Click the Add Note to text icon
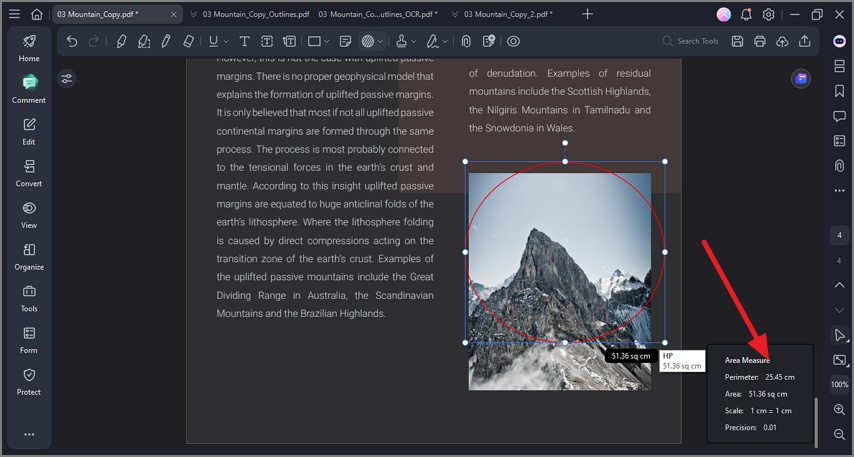This screenshot has height=457, width=854. (489, 41)
